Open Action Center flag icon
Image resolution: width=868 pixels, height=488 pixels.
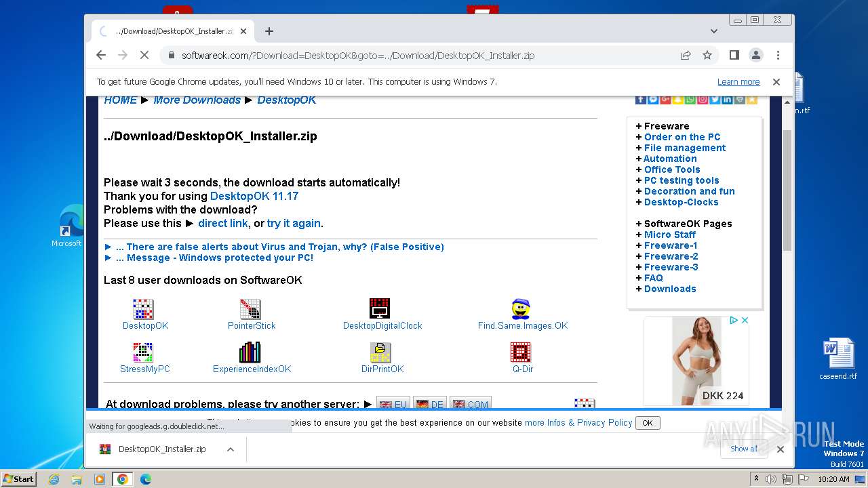tap(803, 479)
